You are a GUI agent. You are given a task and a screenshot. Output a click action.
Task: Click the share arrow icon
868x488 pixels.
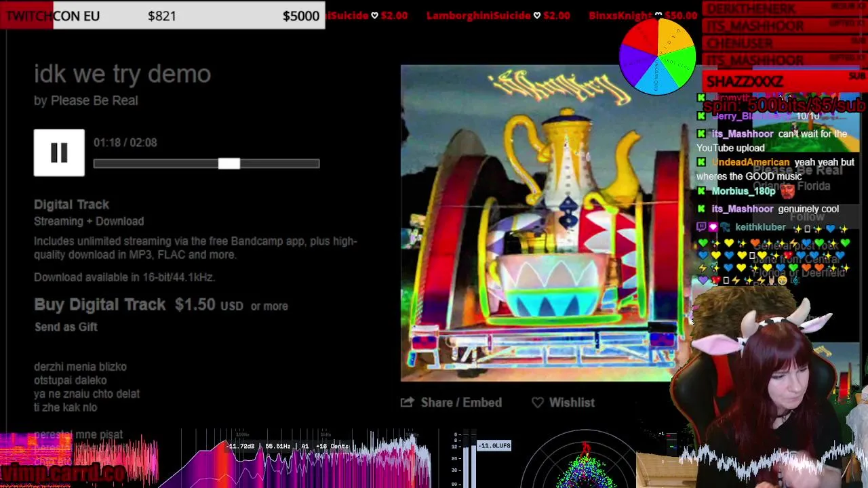407,403
